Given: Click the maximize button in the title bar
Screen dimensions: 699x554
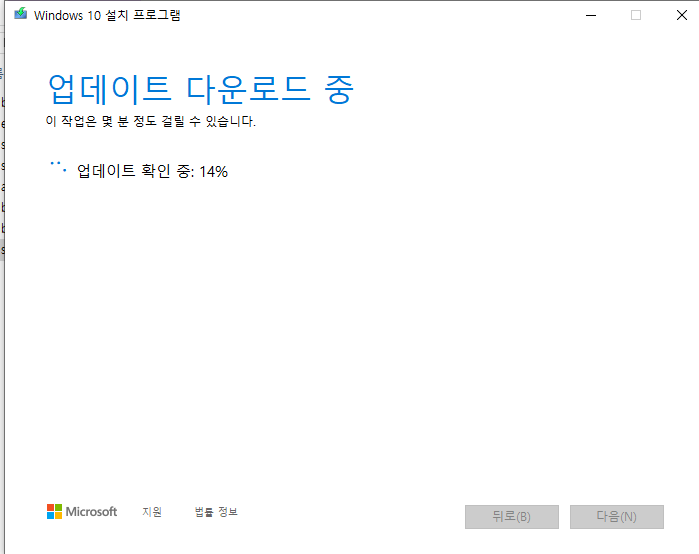Looking at the screenshot, I should [636, 15].
